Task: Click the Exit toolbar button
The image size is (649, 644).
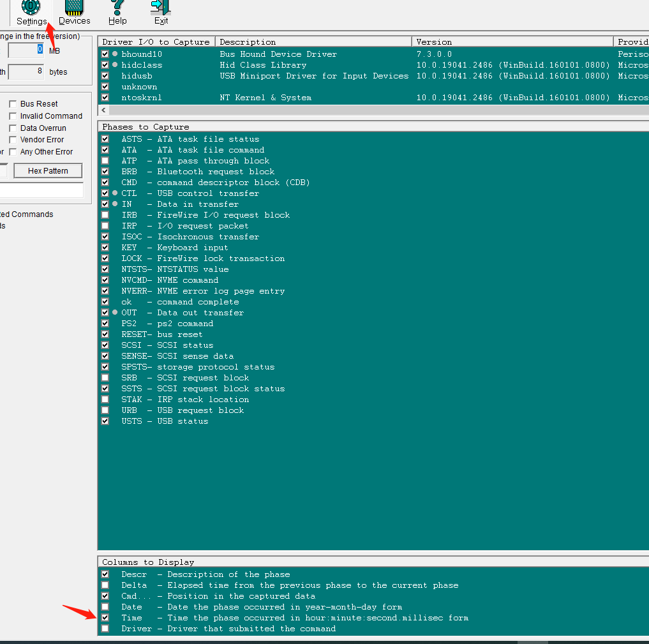Action: click(x=161, y=13)
